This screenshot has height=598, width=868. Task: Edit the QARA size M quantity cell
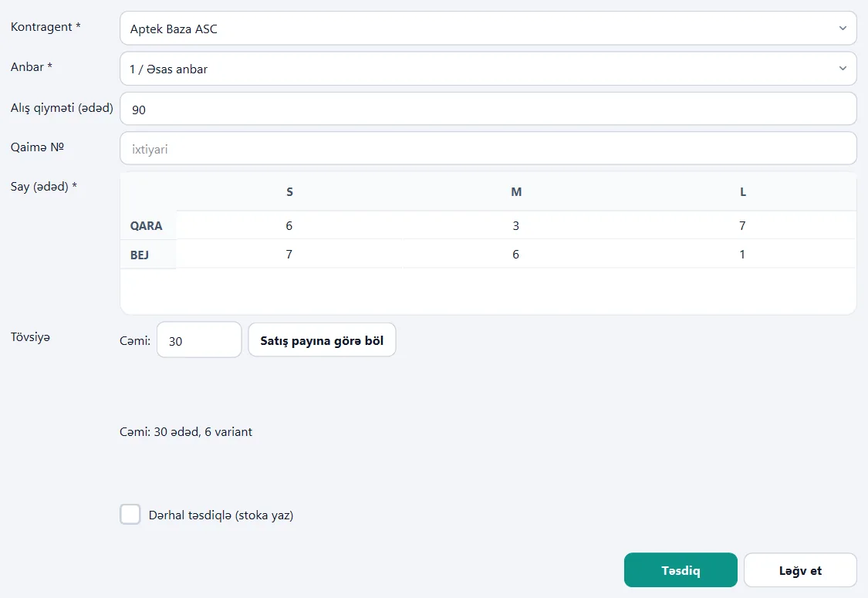(x=516, y=225)
